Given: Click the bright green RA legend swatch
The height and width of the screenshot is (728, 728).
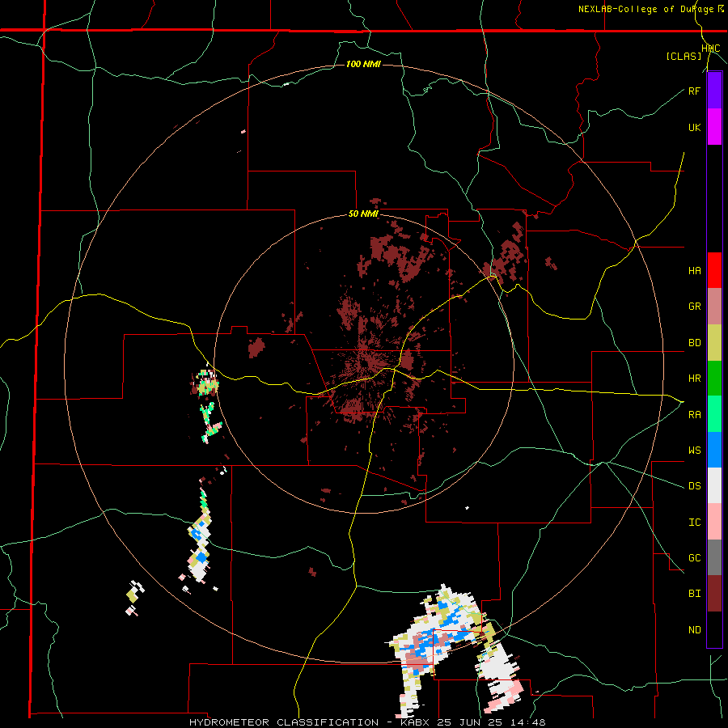Looking at the screenshot, I should [x=714, y=414].
